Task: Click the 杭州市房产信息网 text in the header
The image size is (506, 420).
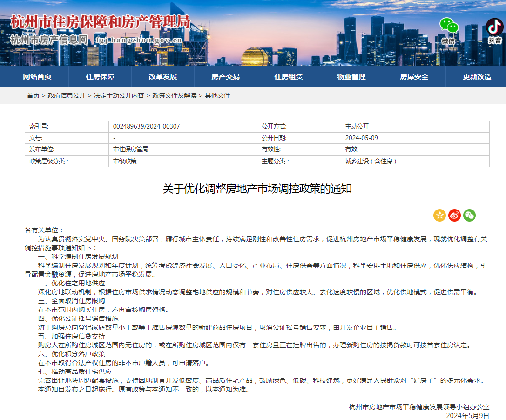Action: point(49,40)
